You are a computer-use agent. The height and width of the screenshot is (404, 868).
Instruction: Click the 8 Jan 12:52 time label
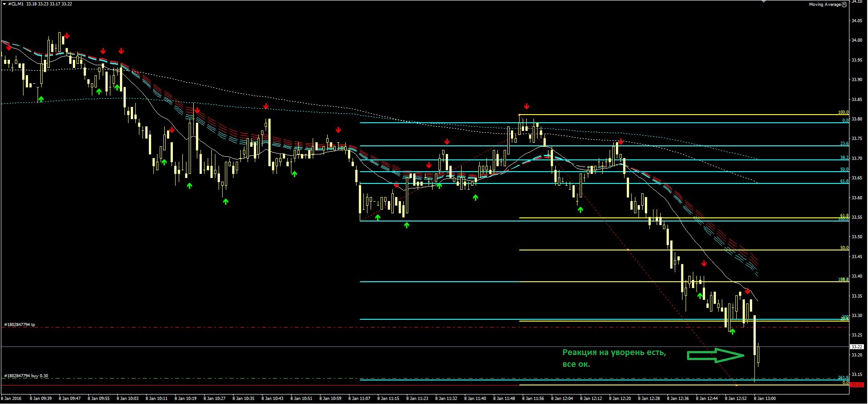(736, 399)
